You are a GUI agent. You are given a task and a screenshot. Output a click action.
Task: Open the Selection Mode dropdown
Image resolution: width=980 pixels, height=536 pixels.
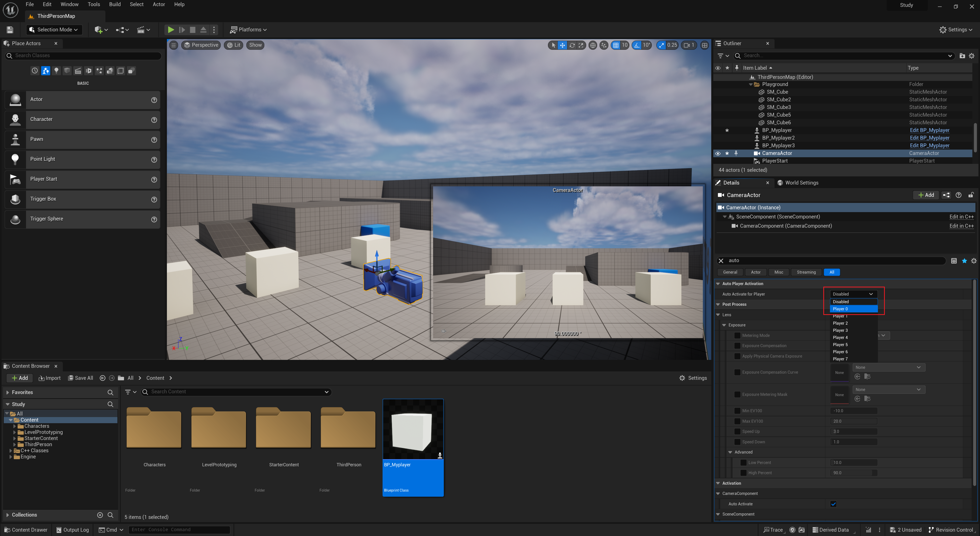[x=54, y=30]
